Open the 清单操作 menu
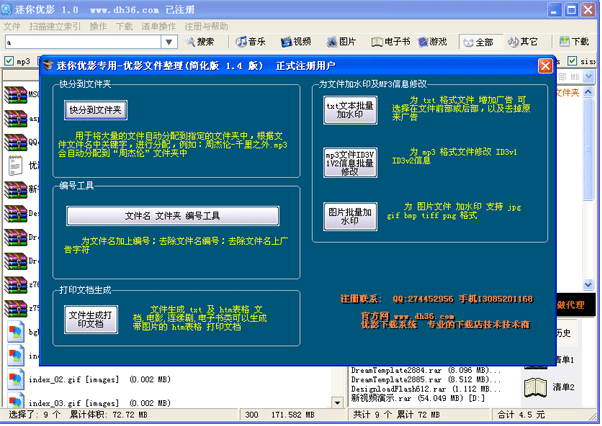The image size is (602, 426). pyautogui.click(x=159, y=26)
